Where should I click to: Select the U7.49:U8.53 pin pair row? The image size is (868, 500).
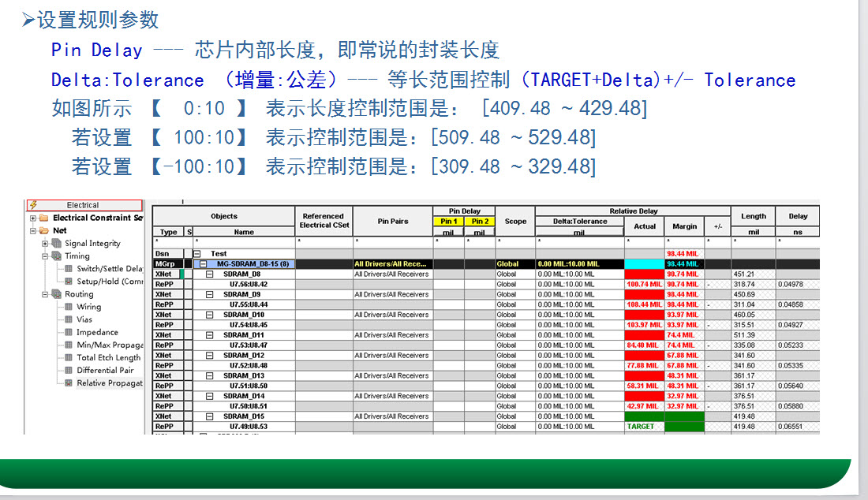249,427
